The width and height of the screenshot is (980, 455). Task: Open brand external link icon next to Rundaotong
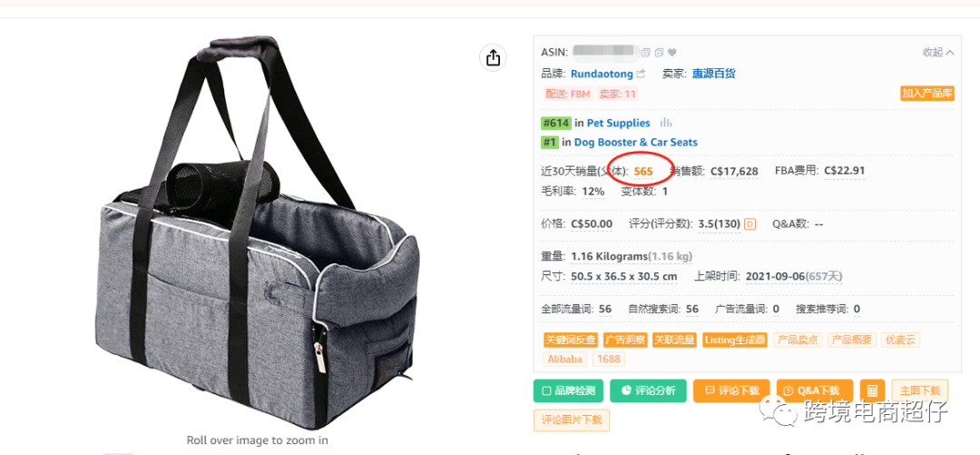(x=641, y=74)
